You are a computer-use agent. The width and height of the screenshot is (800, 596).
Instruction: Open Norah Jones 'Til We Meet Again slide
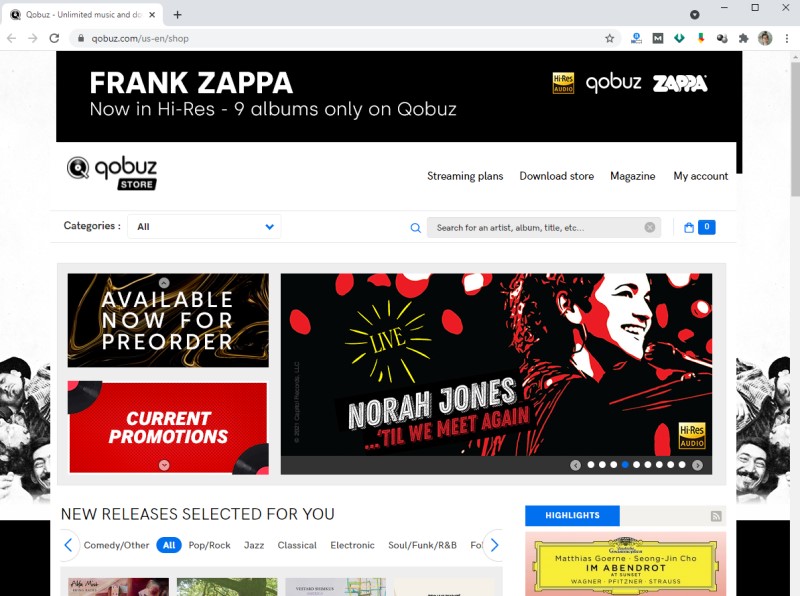click(496, 364)
